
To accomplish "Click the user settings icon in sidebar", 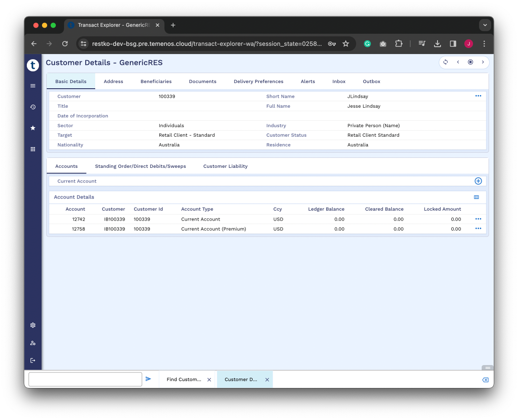I will click(x=33, y=343).
